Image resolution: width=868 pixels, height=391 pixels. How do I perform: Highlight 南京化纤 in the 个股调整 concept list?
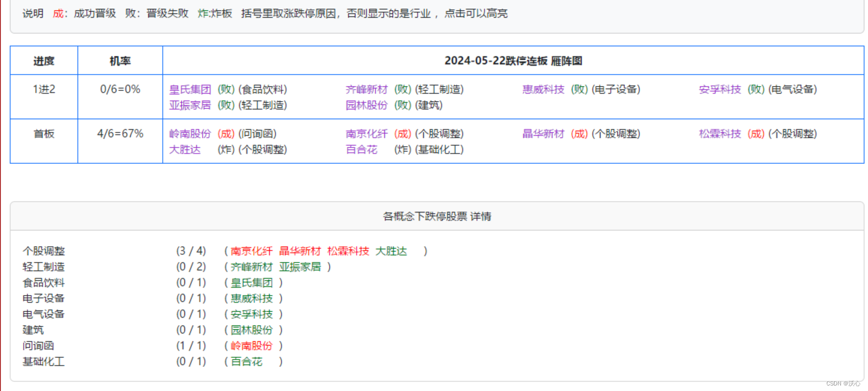coord(252,251)
